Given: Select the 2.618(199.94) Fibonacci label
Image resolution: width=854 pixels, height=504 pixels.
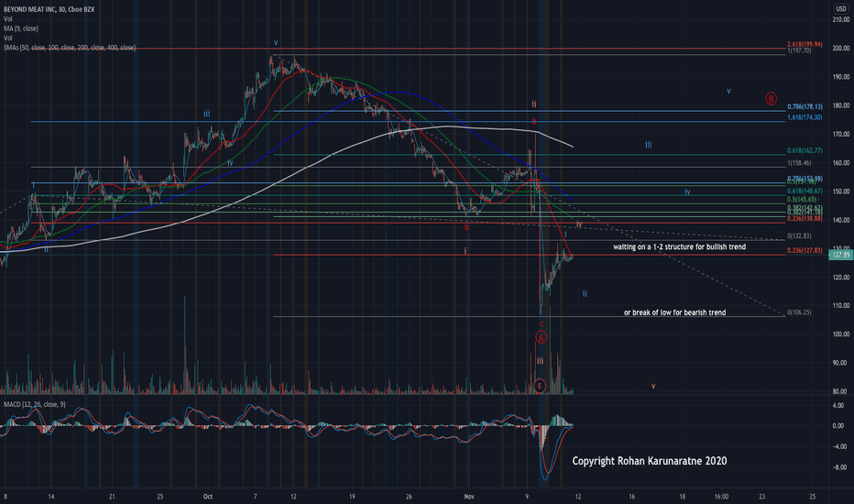Looking at the screenshot, I should [x=805, y=44].
